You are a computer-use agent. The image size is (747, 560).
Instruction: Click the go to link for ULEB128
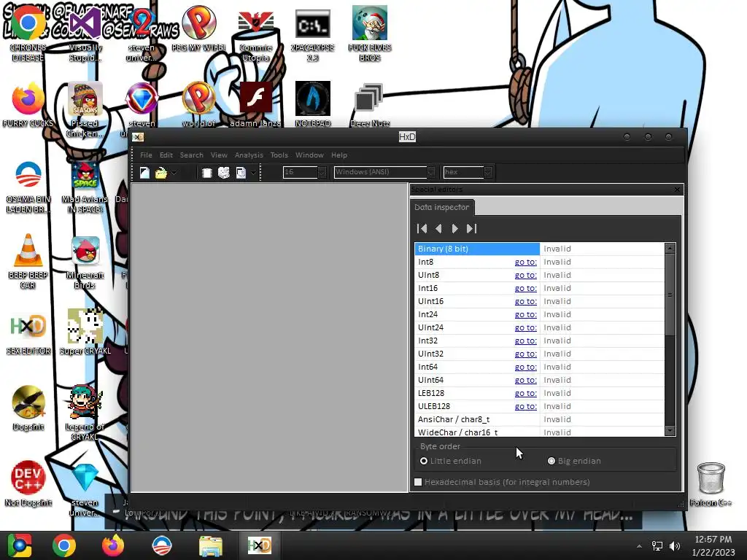525,406
